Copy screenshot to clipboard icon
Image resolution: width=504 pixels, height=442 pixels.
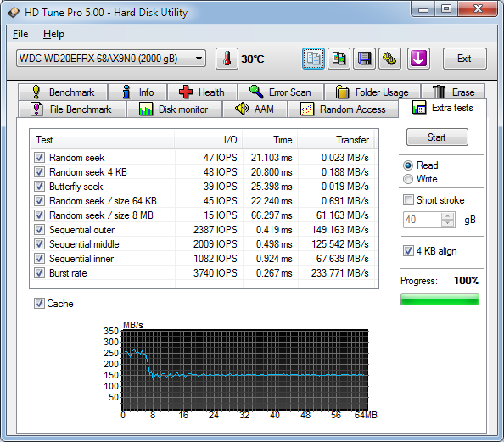(339, 59)
